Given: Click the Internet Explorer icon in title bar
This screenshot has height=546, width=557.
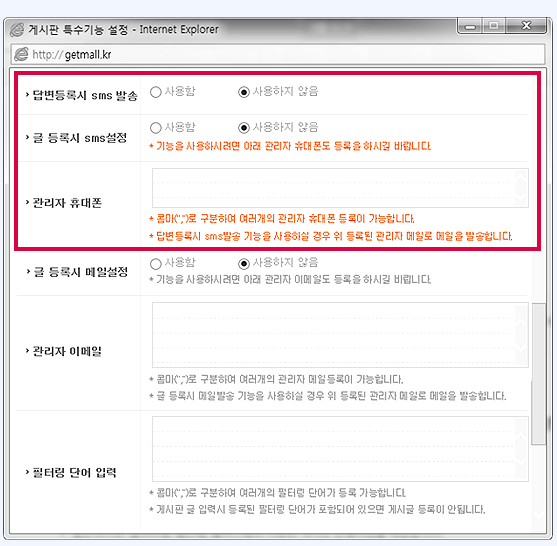Looking at the screenshot, I should [x=17, y=29].
